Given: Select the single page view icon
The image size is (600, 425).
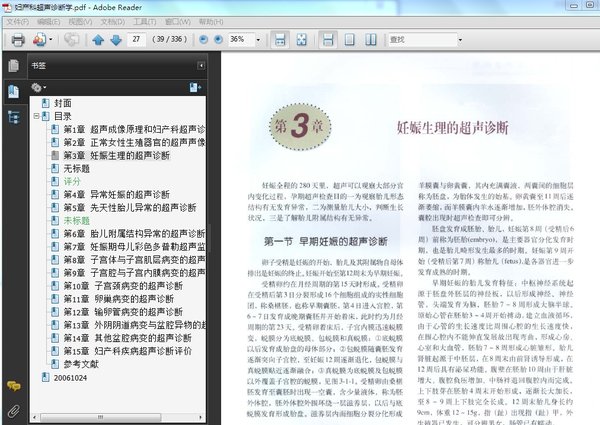Looking at the screenshot, I should tap(349, 39).
